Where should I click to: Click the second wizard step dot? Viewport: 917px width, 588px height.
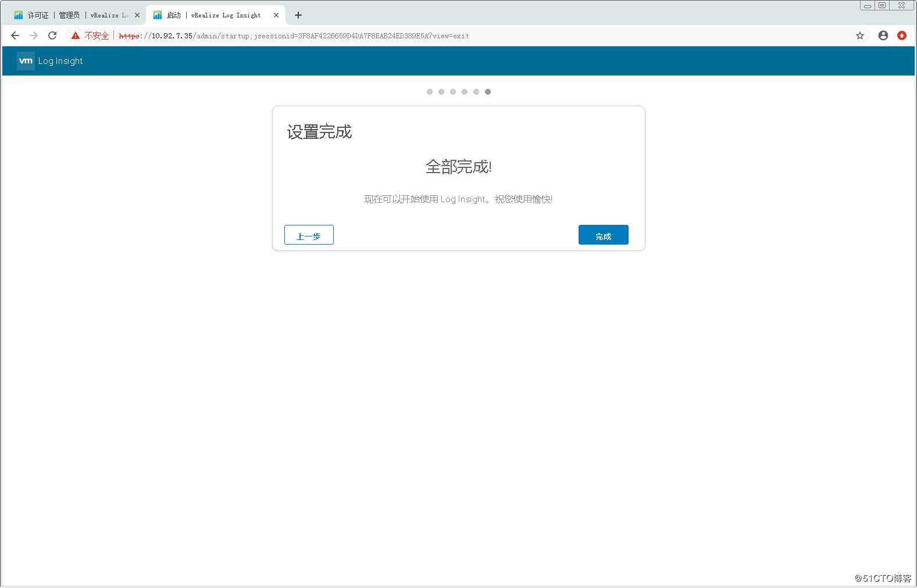point(441,92)
